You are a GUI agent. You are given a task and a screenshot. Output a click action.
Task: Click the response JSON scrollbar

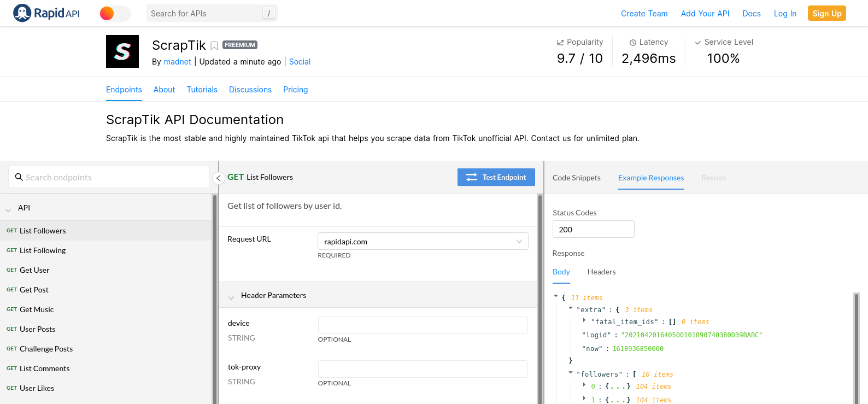[x=857, y=348]
